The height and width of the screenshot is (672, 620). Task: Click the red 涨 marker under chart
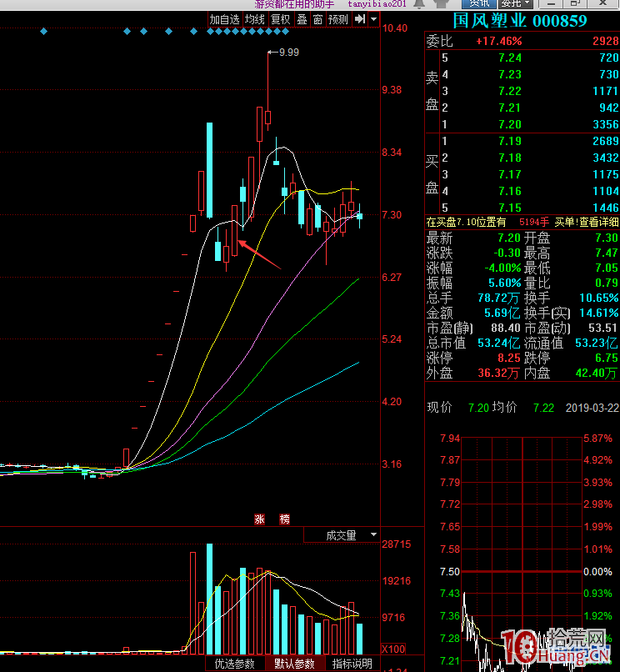pos(259,519)
